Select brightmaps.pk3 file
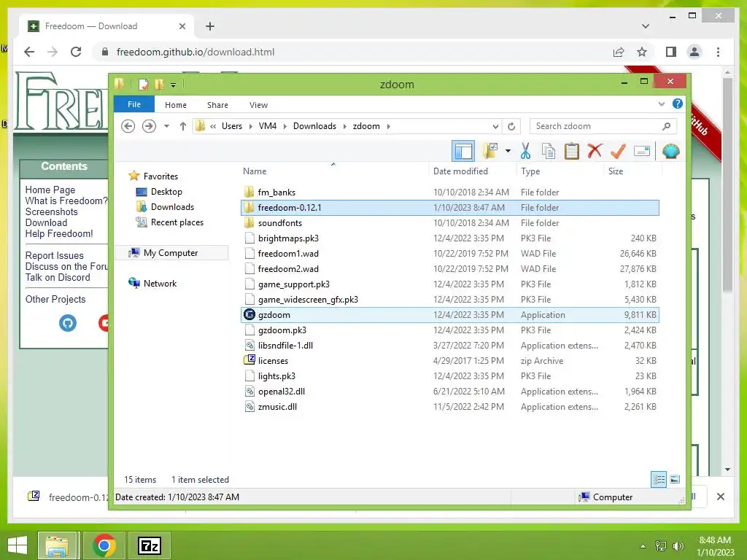The image size is (747, 560). (287, 238)
